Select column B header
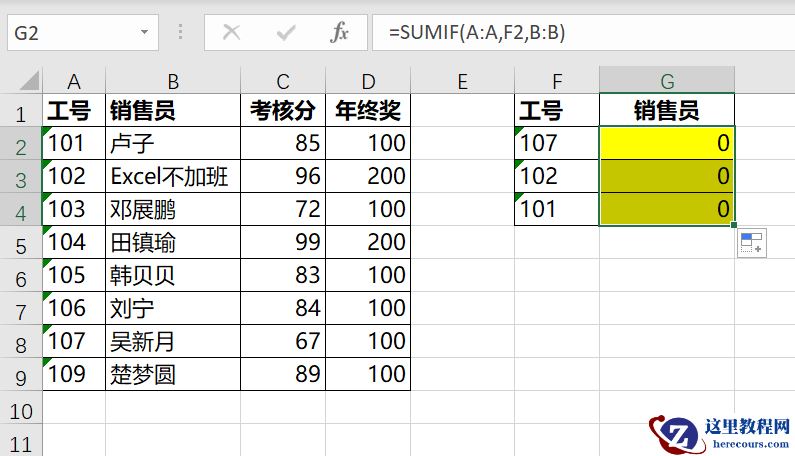 (x=173, y=81)
